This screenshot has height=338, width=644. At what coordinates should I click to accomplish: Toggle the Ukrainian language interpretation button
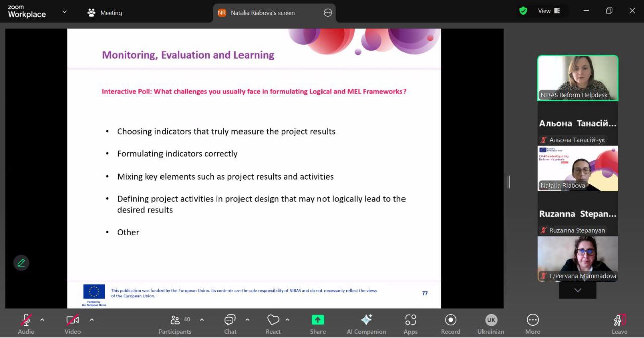click(x=491, y=324)
